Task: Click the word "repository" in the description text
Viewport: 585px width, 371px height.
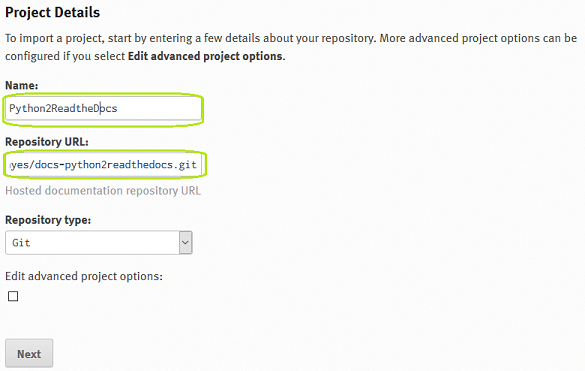Action: click(x=347, y=38)
